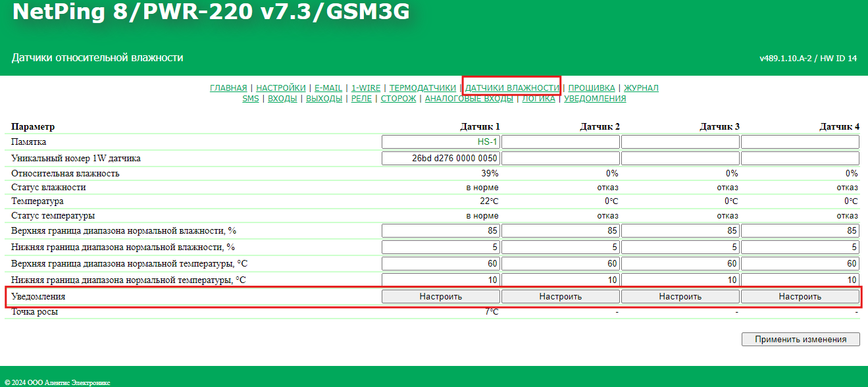Viewport: 868px width, 387px height.
Task: Open the ГЛАВНАЯ navigation link
Action: (228, 88)
